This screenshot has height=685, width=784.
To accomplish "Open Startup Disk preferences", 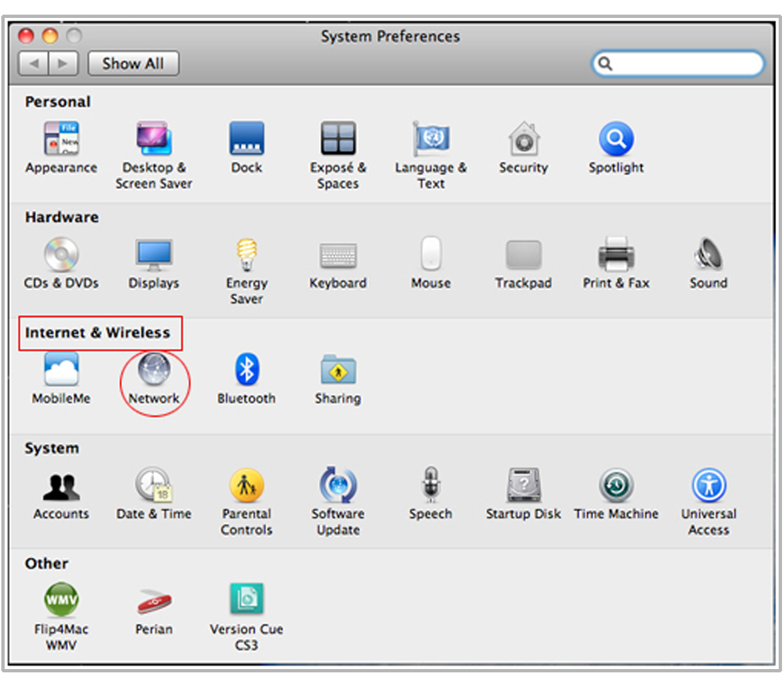I will point(524,486).
